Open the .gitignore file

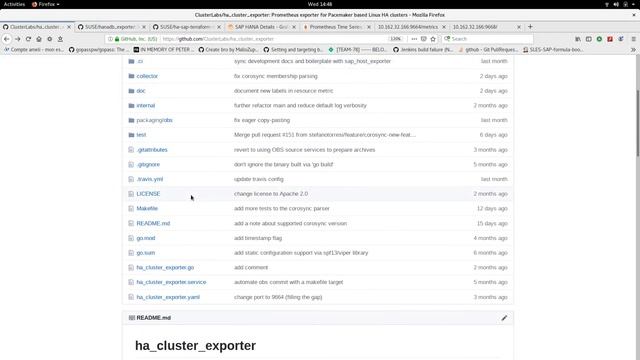tap(148, 164)
